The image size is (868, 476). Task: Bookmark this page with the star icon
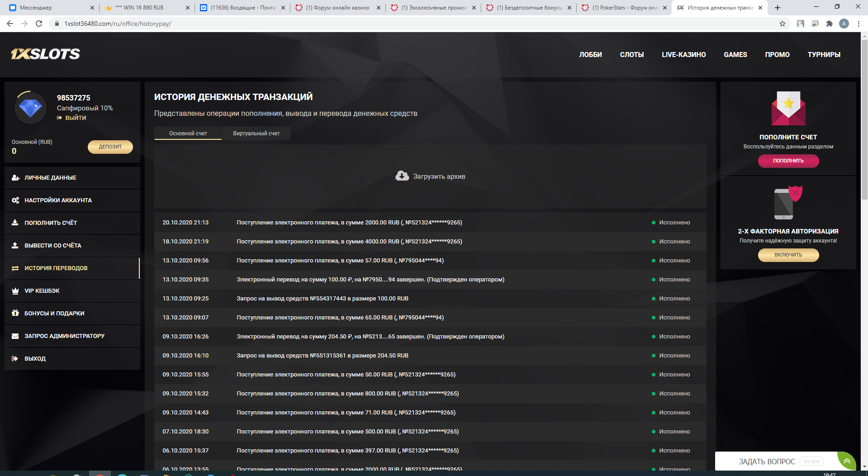783,24
